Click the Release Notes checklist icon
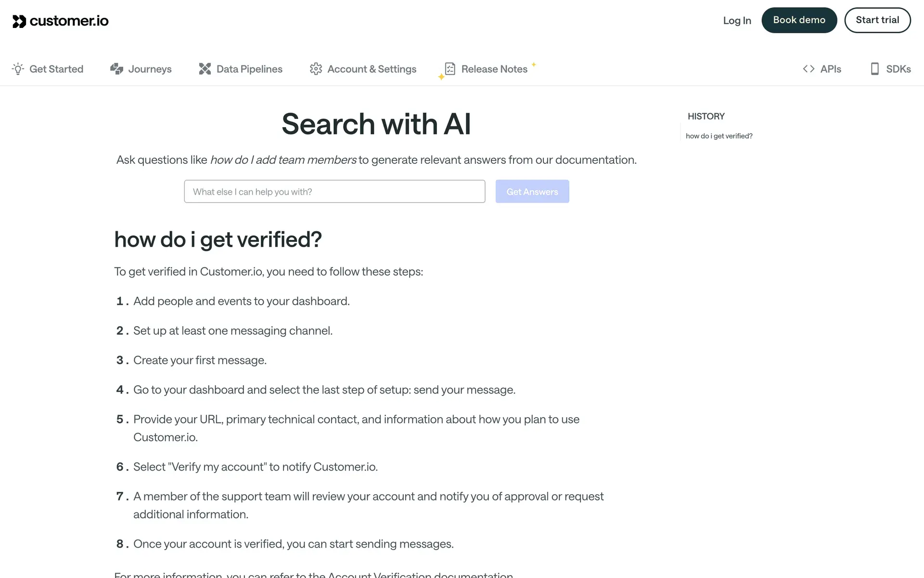This screenshot has width=924, height=578. tap(450, 69)
